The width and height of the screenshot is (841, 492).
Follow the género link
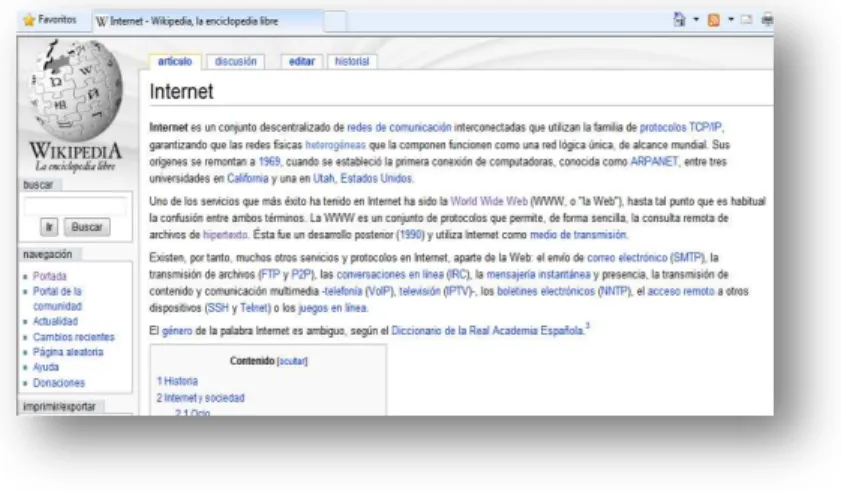coord(177,331)
